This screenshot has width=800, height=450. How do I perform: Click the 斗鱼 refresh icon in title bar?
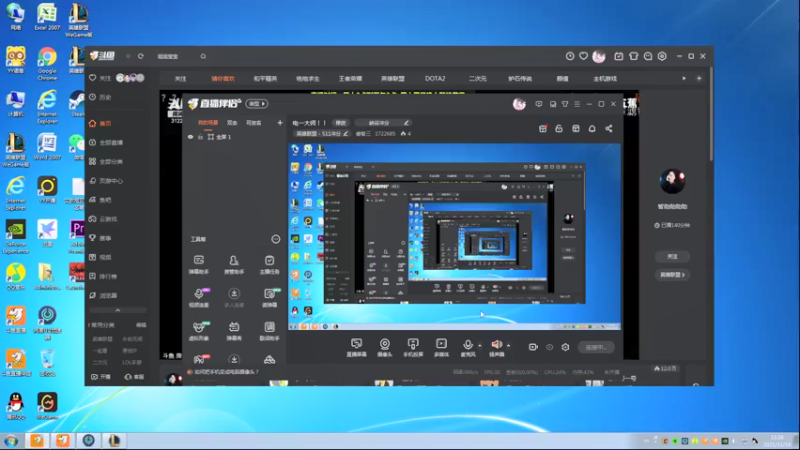[141, 56]
